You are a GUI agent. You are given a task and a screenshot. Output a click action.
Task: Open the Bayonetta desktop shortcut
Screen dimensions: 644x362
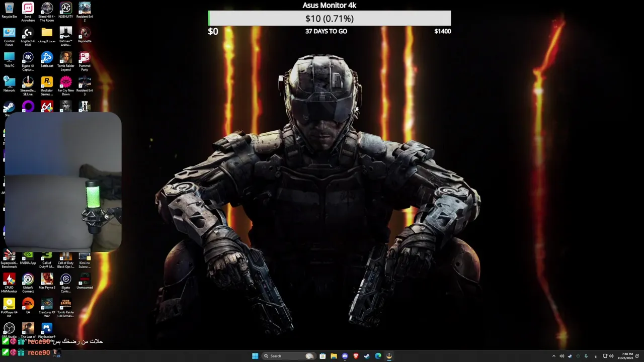pos(85,35)
